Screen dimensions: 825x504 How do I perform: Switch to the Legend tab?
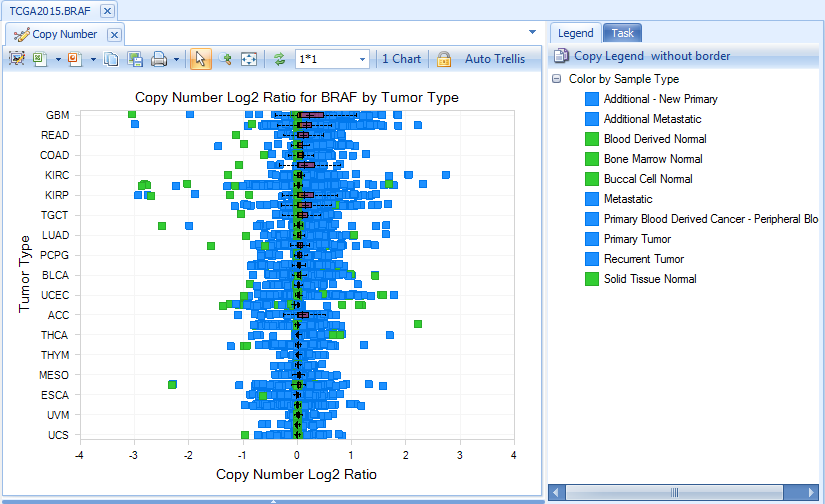(x=576, y=33)
